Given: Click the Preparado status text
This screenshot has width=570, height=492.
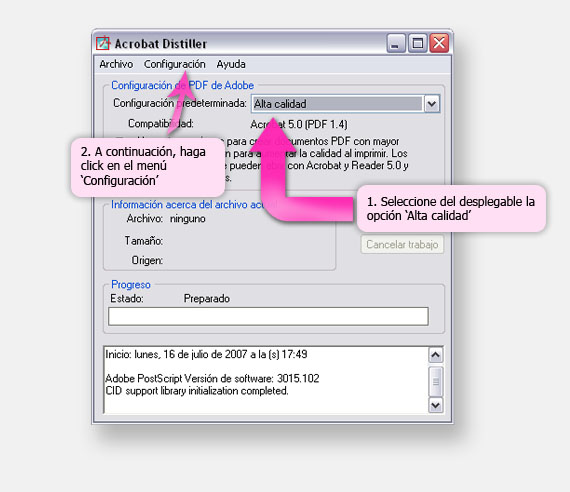Looking at the screenshot, I should click(x=206, y=299).
